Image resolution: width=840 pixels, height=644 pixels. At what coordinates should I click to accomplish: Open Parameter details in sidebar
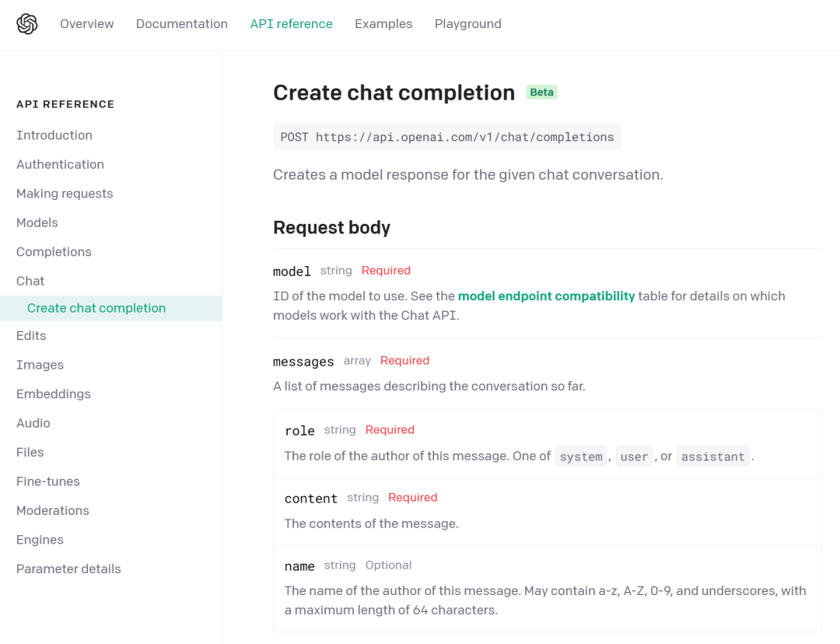[68, 569]
